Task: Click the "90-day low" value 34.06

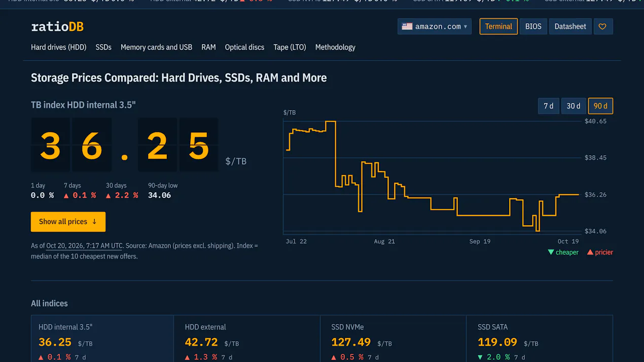Action: pyautogui.click(x=159, y=195)
